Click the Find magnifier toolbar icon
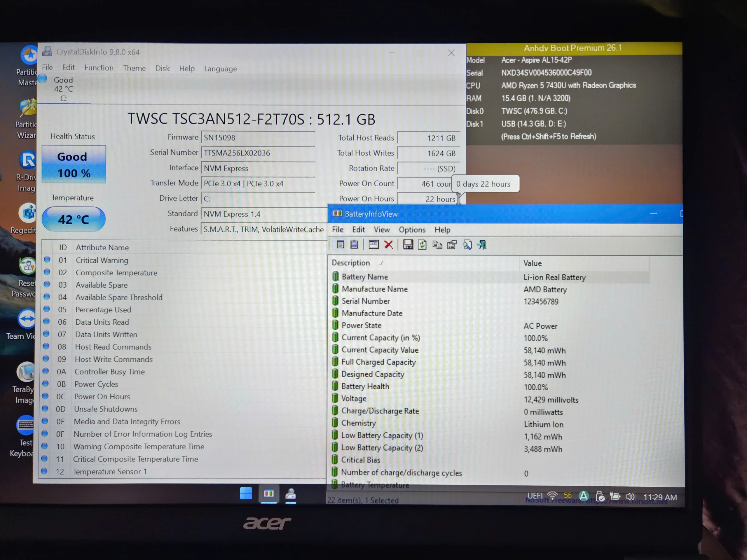 coord(467,244)
